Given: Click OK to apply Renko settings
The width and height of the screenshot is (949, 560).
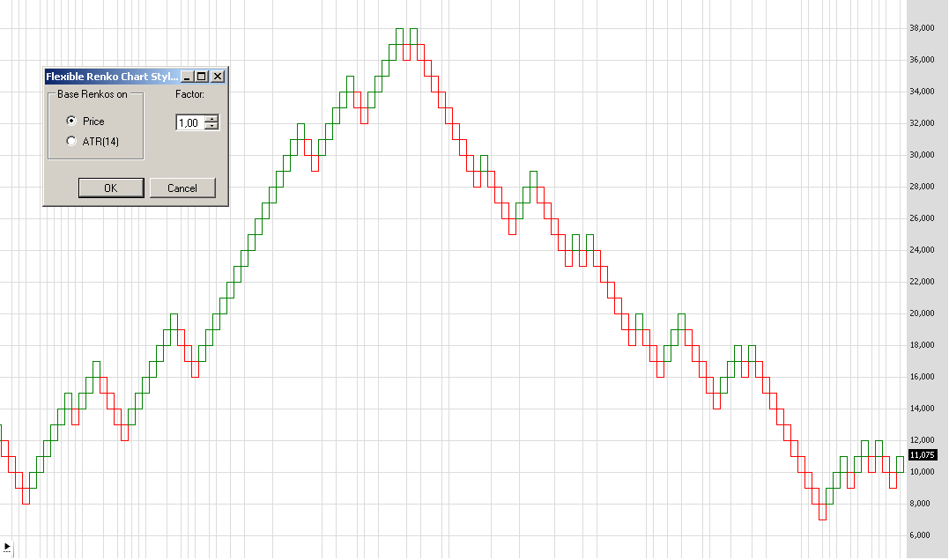Looking at the screenshot, I should pos(111,188).
